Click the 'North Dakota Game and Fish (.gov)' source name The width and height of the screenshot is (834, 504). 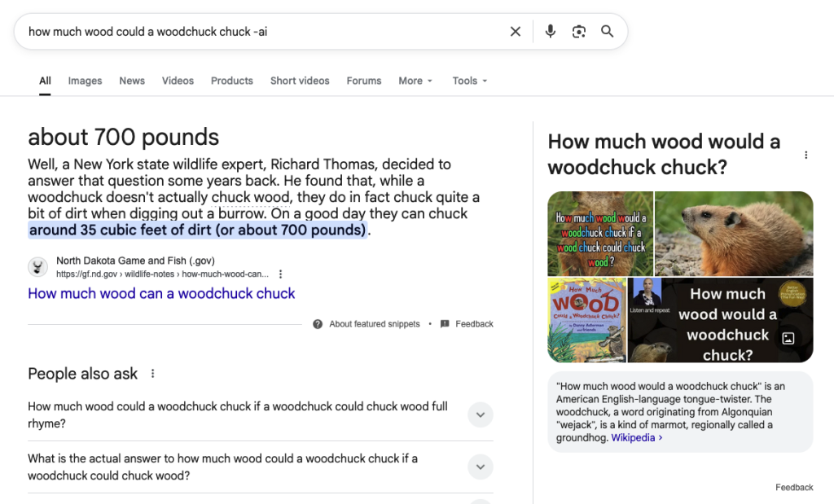(136, 261)
